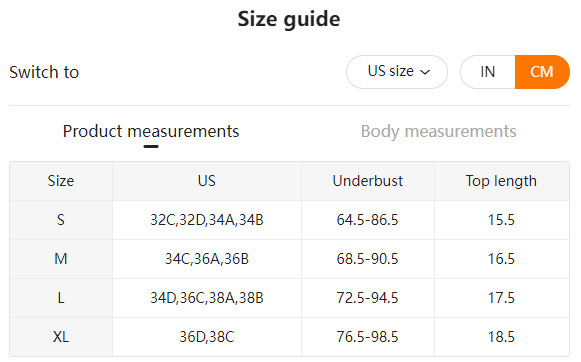Click the Size column header
The image size is (581, 362).
tap(61, 181)
